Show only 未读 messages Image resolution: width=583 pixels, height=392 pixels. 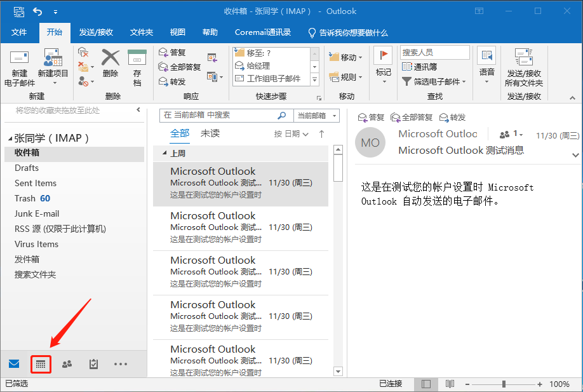coord(210,133)
